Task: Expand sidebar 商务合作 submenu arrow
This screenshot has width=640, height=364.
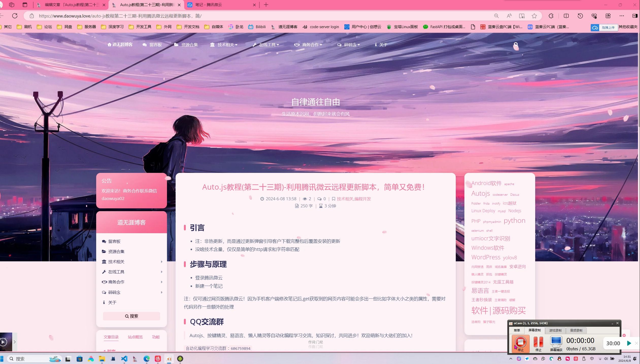Action: (x=162, y=282)
